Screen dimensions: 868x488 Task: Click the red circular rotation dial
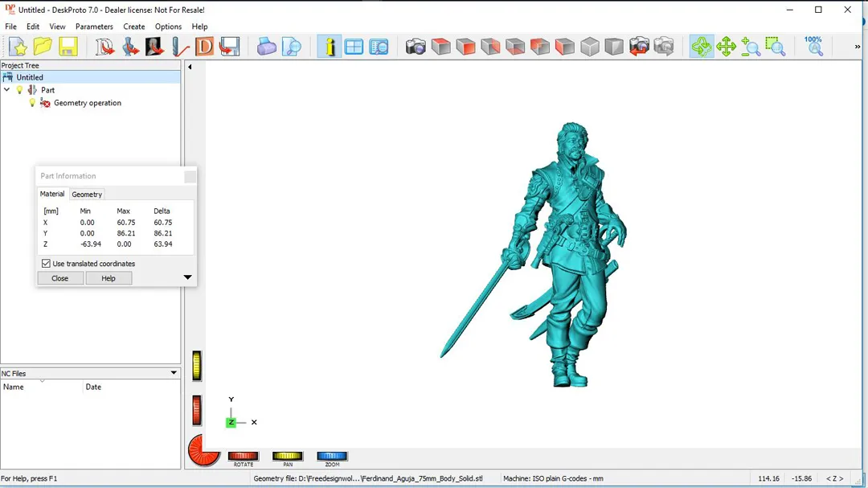pyautogui.click(x=203, y=449)
